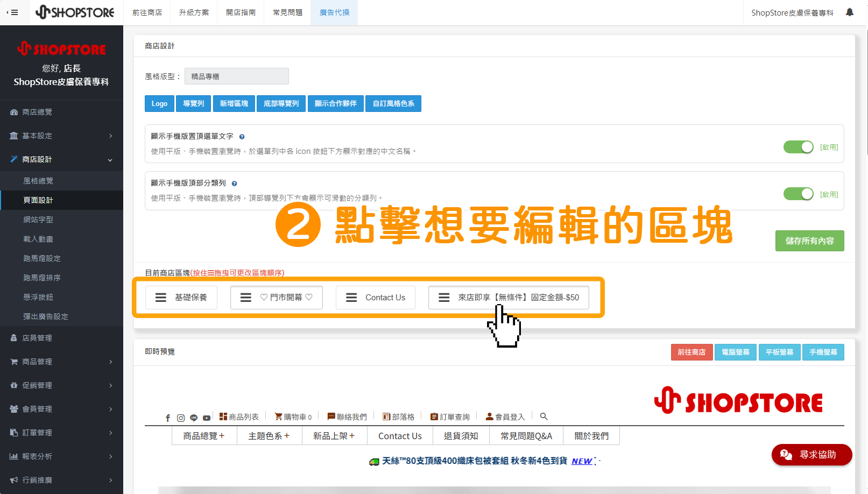This screenshot has width=868, height=494.
Task: Open help icon for 顯示手機版頂部分類列
Action: [234, 184]
